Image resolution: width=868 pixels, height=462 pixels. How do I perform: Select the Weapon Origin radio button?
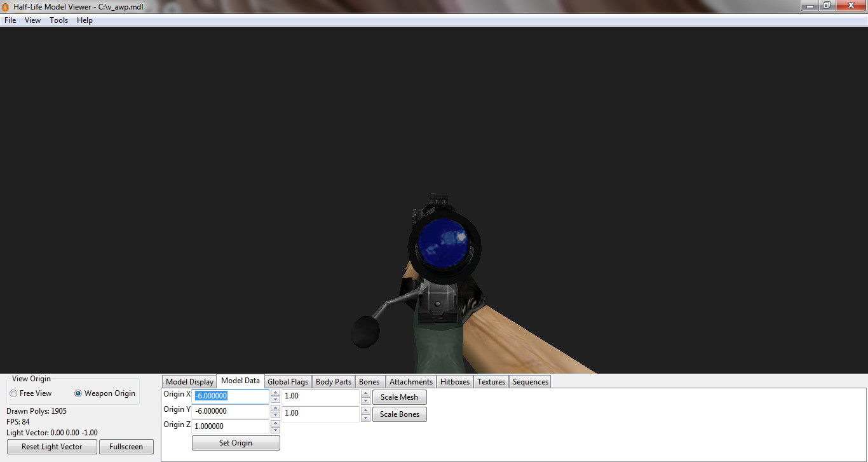(x=78, y=393)
